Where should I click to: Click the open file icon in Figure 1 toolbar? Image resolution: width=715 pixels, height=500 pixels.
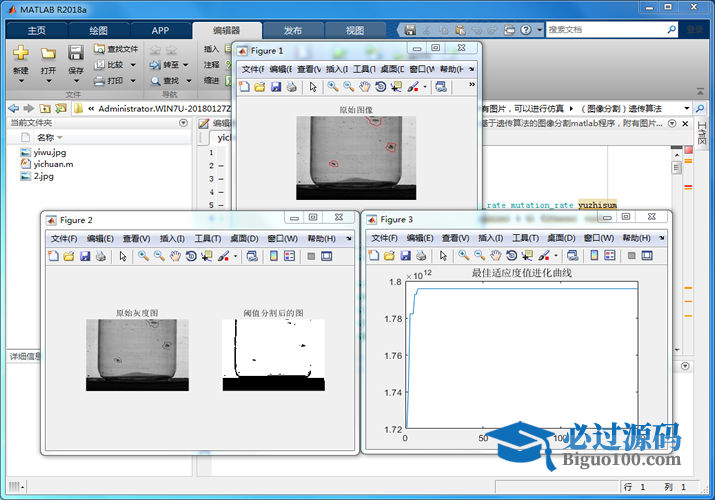260,87
